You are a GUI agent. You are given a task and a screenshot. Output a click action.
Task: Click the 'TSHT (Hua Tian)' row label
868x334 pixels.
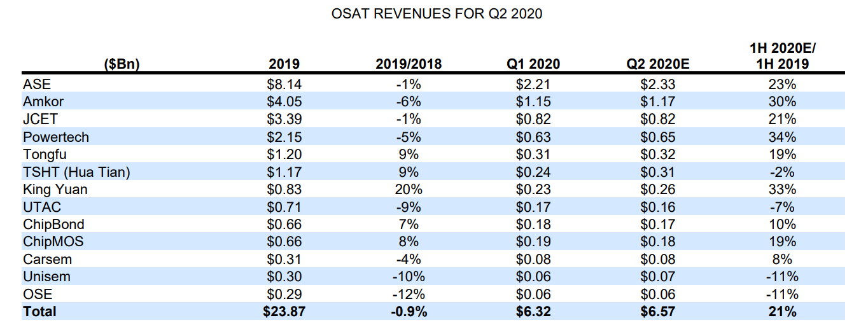point(76,172)
